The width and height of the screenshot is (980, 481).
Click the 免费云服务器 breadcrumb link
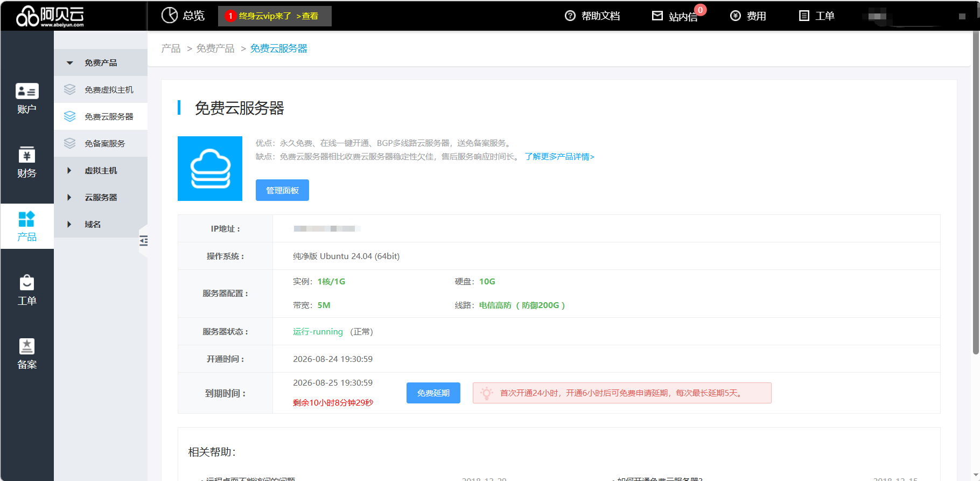pos(279,48)
